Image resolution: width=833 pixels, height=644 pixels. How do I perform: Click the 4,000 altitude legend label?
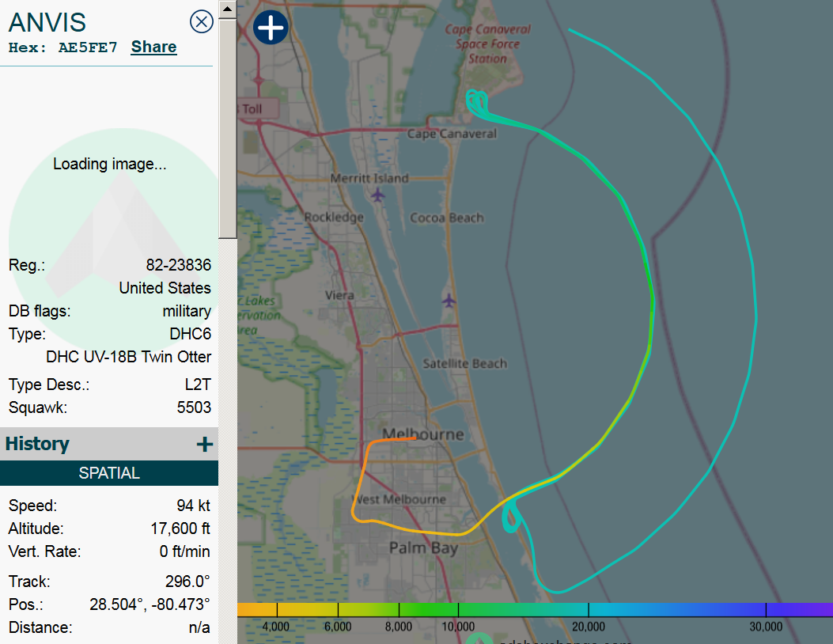point(276,627)
